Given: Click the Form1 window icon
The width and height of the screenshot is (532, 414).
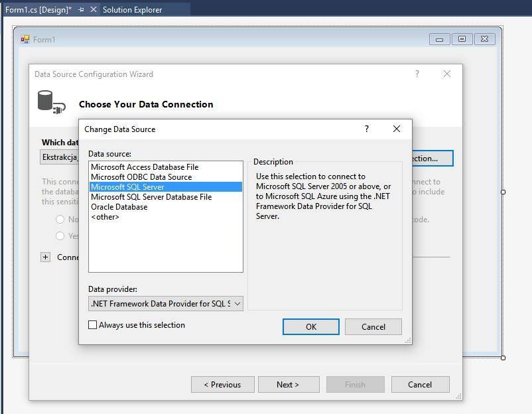Looking at the screenshot, I should (x=25, y=40).
